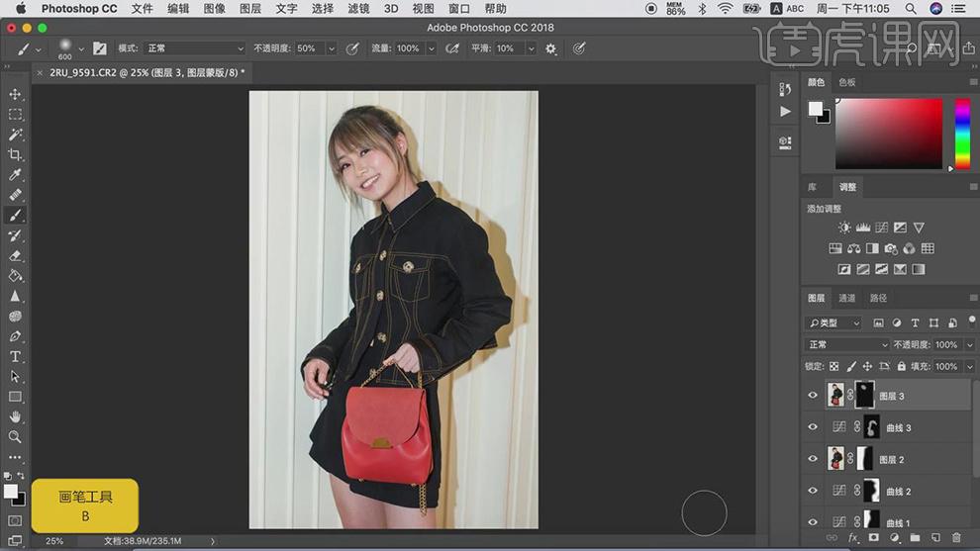980x551 pixels.
Task: Open macOS Spotlight search
Action: pyautogui.click(x=911, y=9)
